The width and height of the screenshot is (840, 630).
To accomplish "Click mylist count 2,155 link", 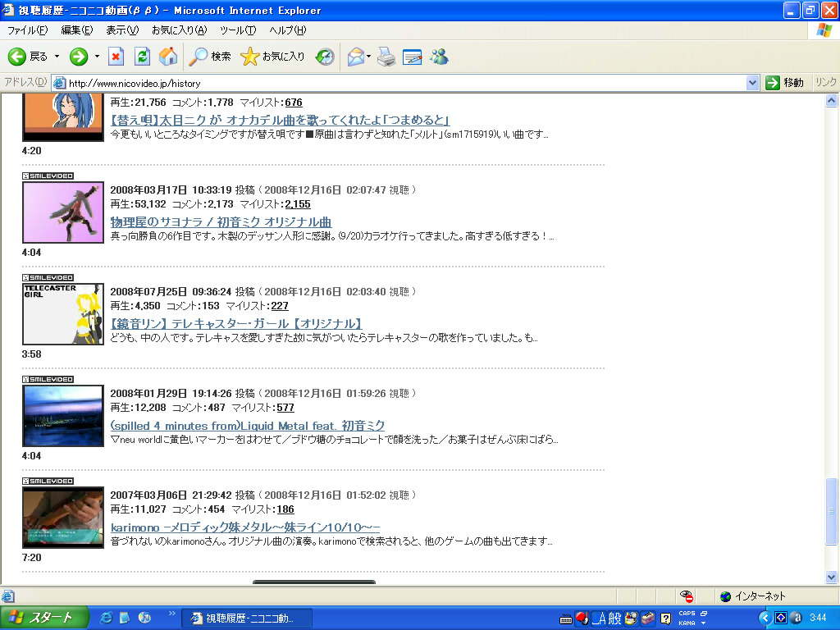I will click(298, 204).
